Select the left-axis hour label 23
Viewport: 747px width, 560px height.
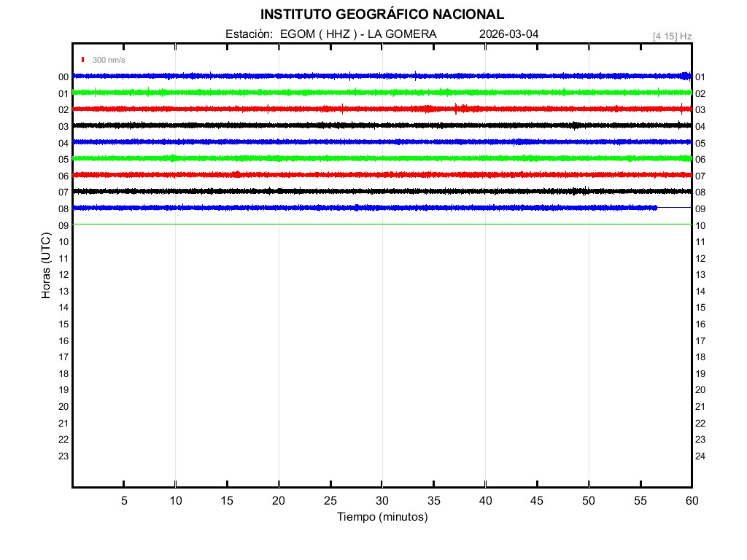pos(63,456)
